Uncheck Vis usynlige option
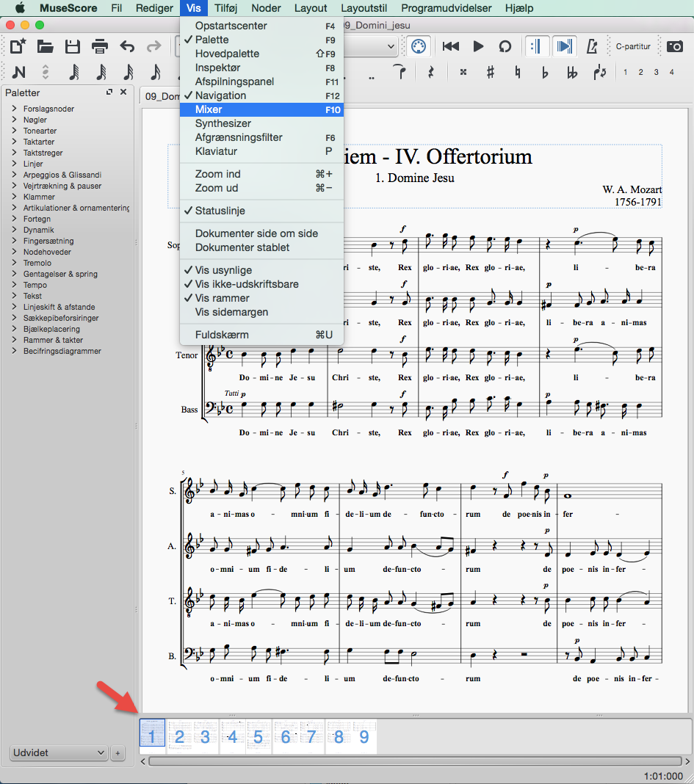 click(x=261, y=270)
